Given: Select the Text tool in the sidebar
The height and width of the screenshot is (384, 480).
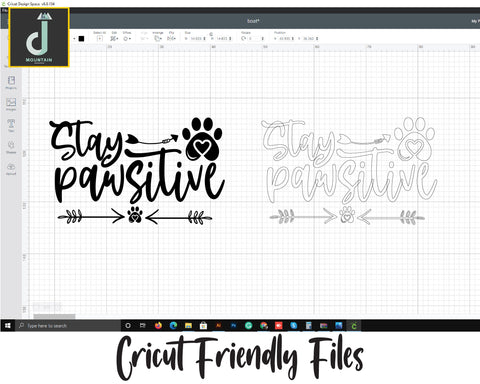Looking at the screenshot, I should click(x=11, y=125).
